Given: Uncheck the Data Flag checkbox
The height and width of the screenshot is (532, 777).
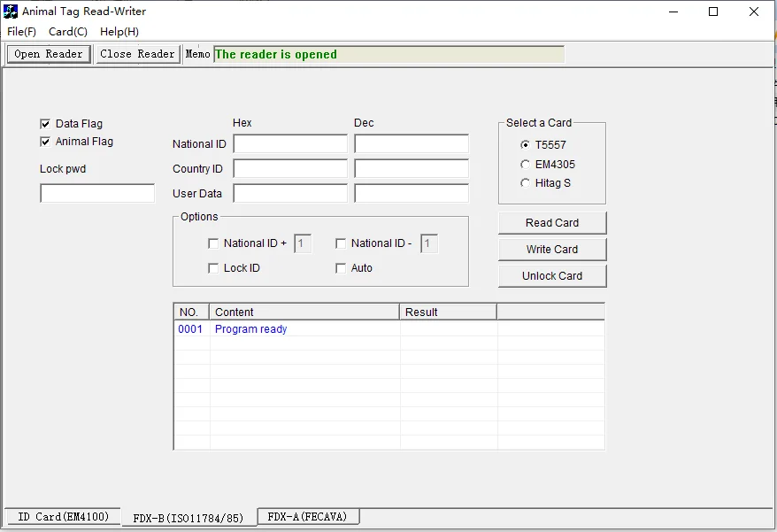Looking at the screenshot, I should click(46, 124).
